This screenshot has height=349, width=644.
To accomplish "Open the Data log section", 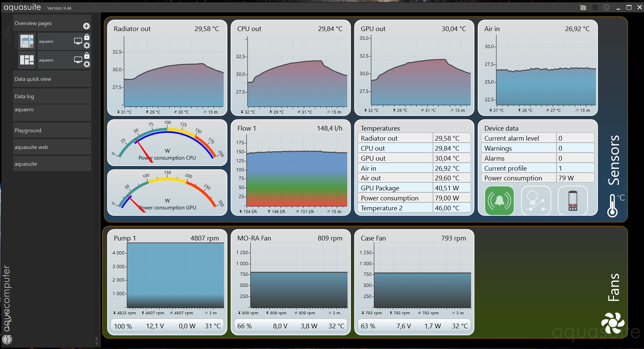I will [x=52, y=96].
